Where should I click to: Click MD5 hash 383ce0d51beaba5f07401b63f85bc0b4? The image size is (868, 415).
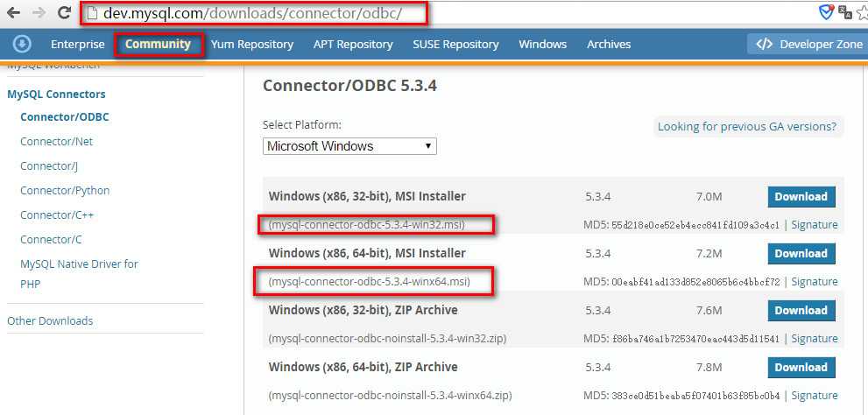(x=695, y=396)
